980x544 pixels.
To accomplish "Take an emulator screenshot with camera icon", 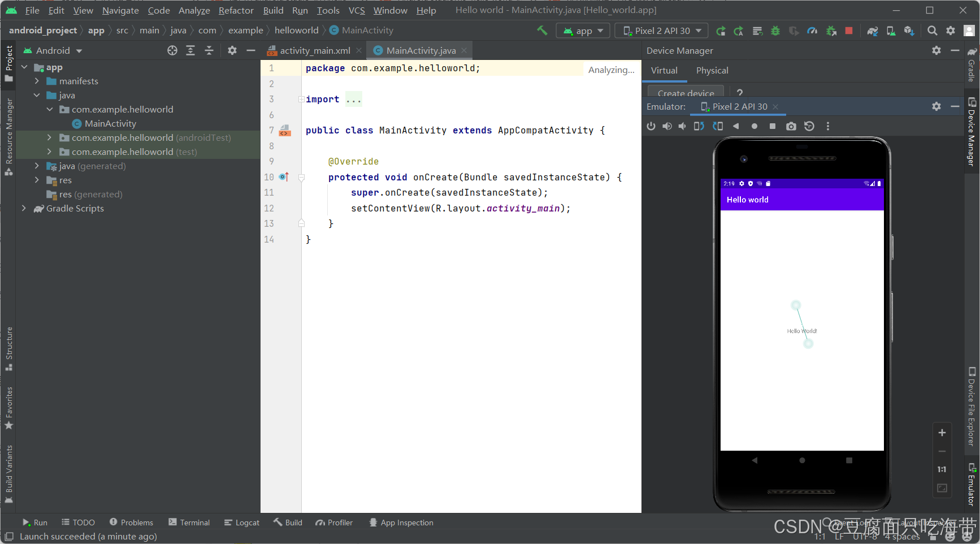I will coord(791,126).
